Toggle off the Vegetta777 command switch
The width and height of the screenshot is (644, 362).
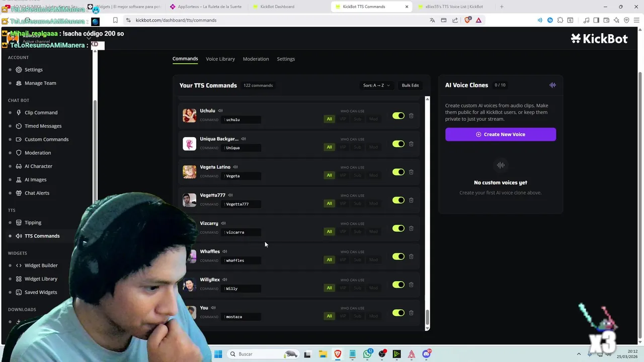[x=398, y=200]
